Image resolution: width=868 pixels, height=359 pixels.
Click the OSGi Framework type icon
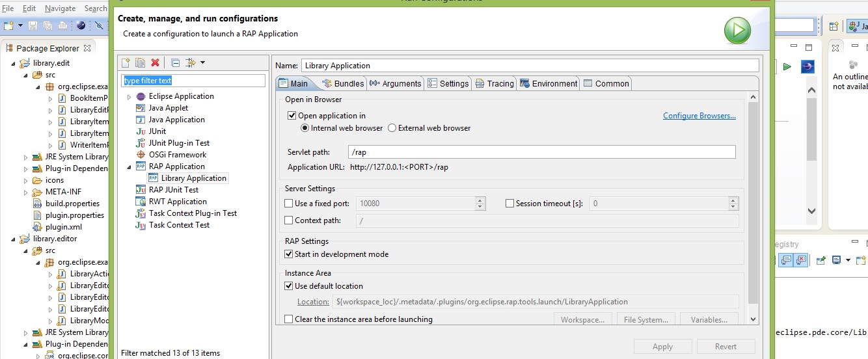[141, 155]
